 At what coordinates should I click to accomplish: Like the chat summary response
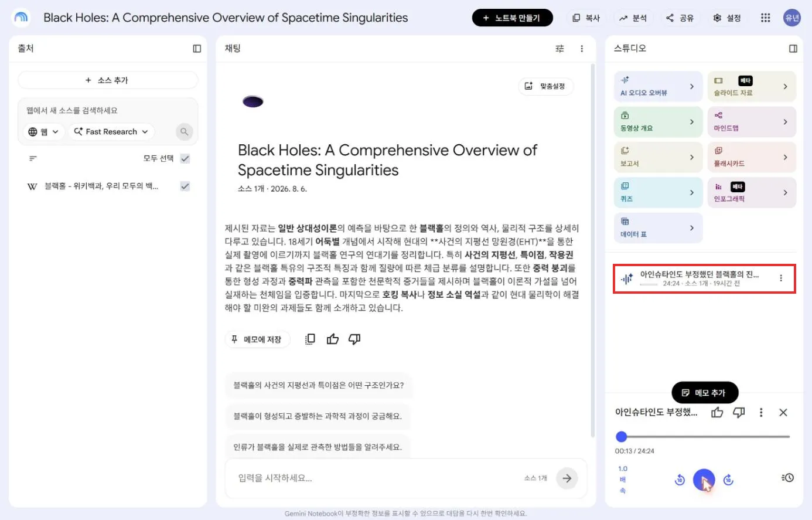point(333,339)
